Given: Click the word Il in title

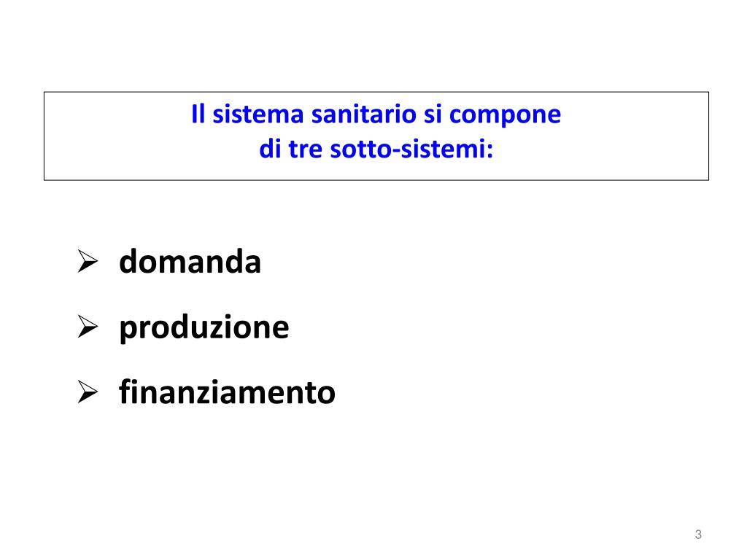Looking at the screenshot, I should 198,114.
